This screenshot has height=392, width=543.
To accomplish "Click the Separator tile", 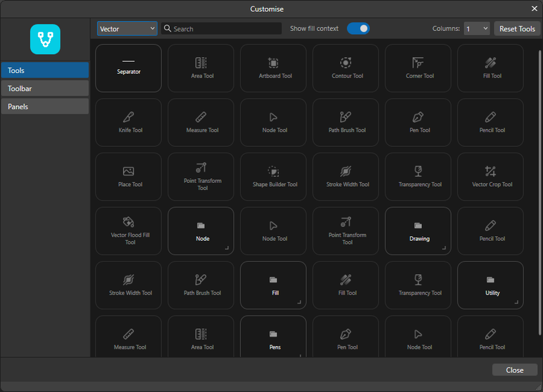I will coord(128,68).
